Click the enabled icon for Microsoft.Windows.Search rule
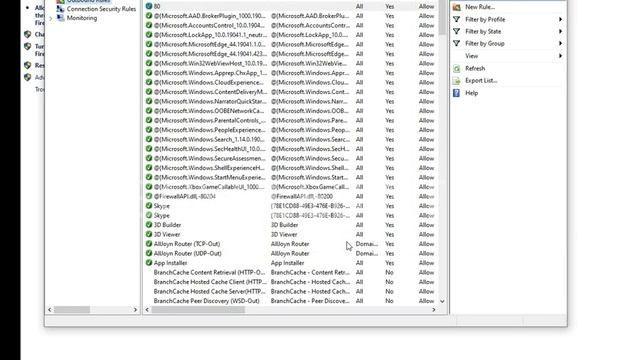Screen dimensions: 640x360 pos(149,139)
